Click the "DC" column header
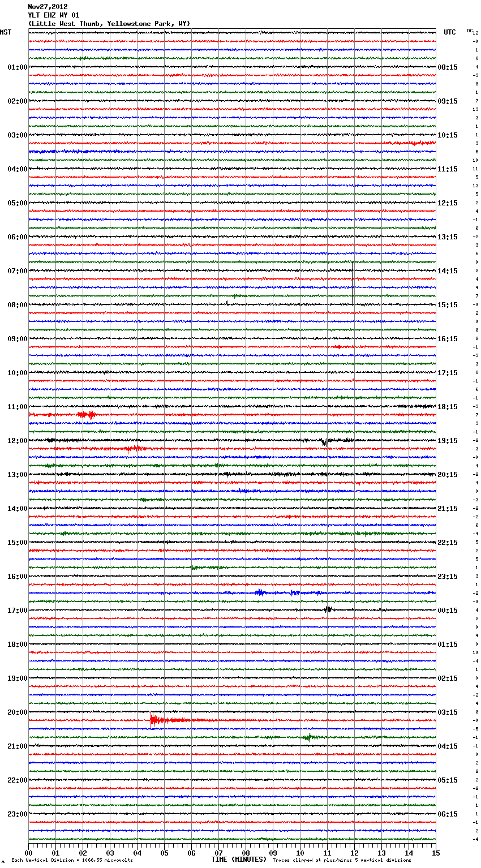The width and height of the screenshot is (481, 868). (470, 31)
